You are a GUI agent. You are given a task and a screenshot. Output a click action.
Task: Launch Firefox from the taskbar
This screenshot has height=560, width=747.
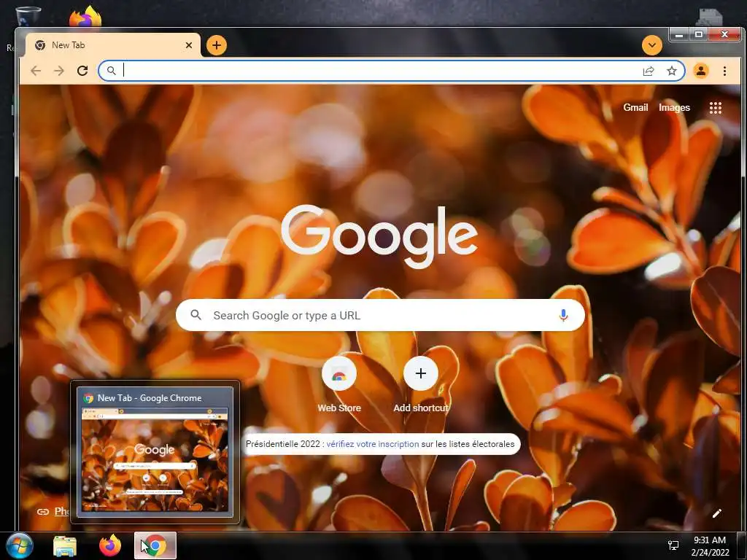(110, 545)
